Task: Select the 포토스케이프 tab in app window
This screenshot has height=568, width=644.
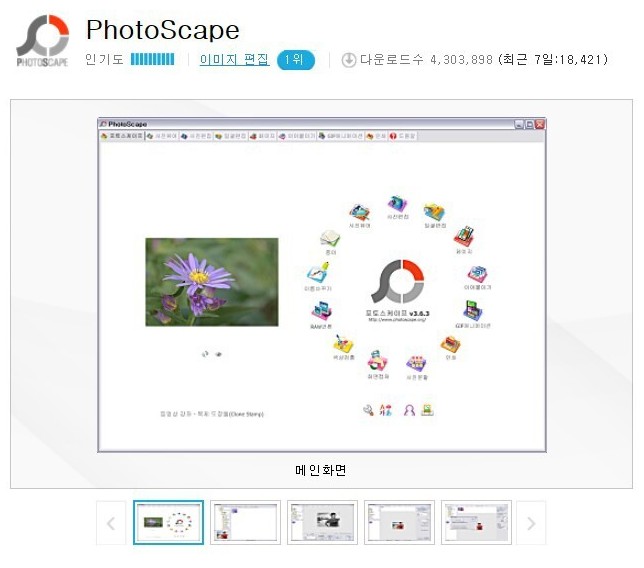Action: tap(122, 136)
